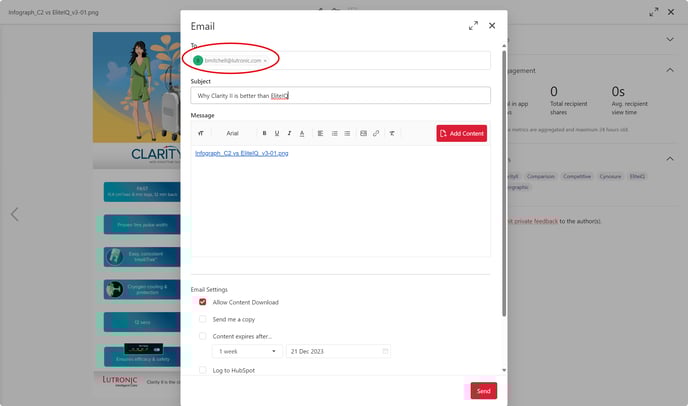Apply underline formatting to message text
The width and height of the screenshot is (688, 406).
[x=277, y=133]
